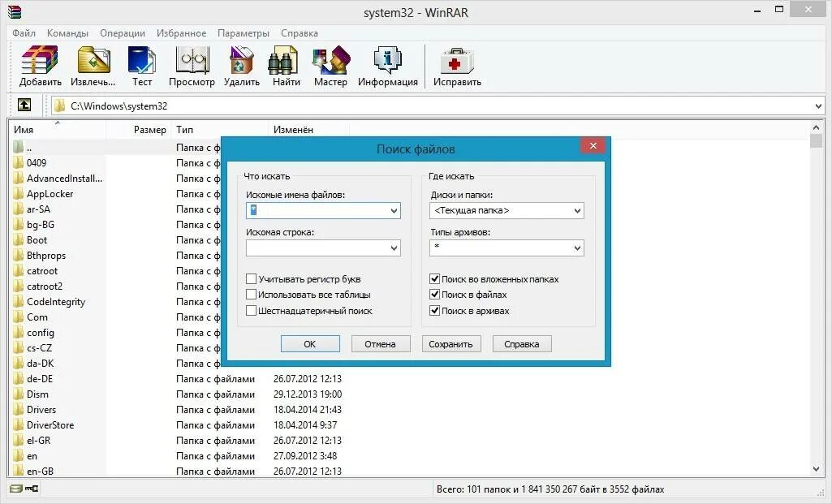832x504 pixels.
Task: Open the Операции menu
Action: (123, 33)
